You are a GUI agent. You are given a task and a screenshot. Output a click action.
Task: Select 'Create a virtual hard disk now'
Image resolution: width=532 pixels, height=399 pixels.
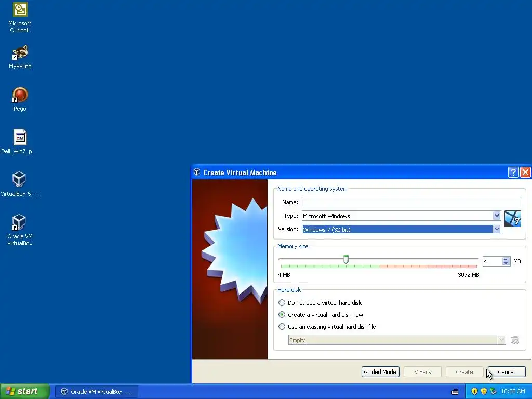tap(321, 315)
